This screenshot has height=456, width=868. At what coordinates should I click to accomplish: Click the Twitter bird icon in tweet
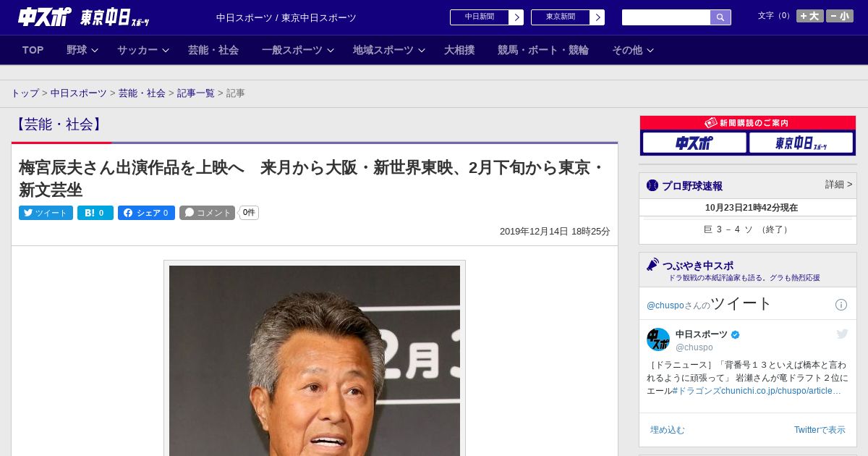coord(842,334)
